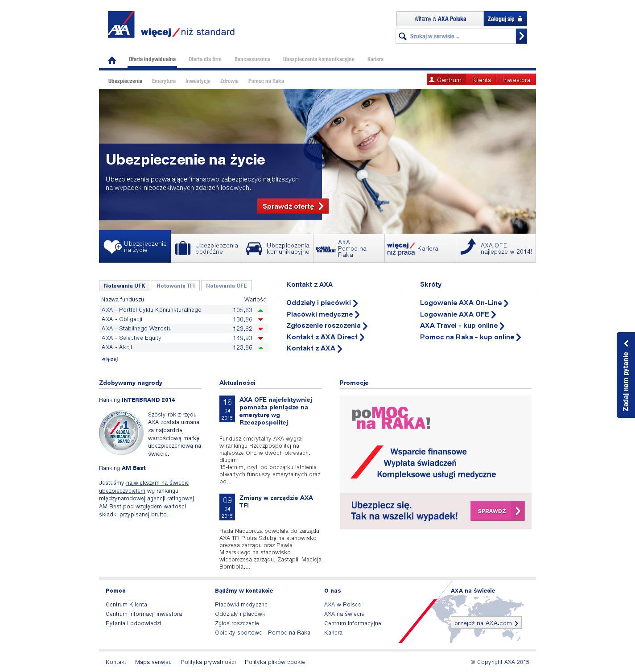The image size is (635, 672).
Task: Read article AXA OFE najefektywniej pomnaża pieniądze
Action: click(276, 411)
